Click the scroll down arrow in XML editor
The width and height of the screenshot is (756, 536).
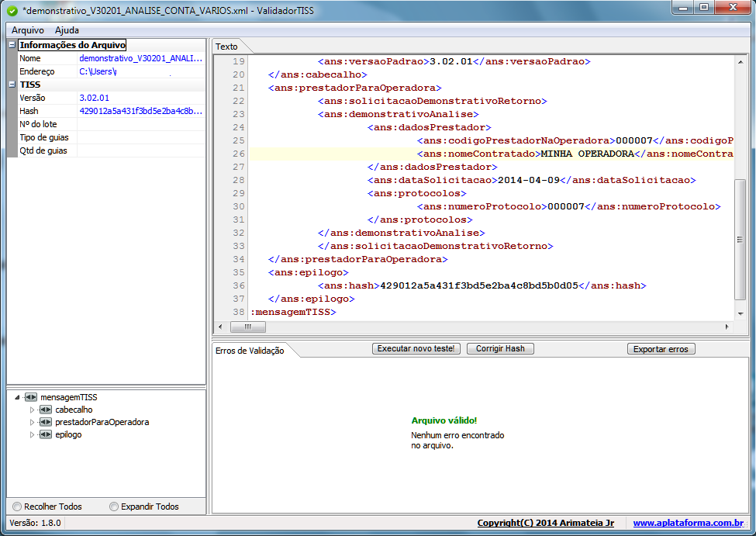coord(740,313)
